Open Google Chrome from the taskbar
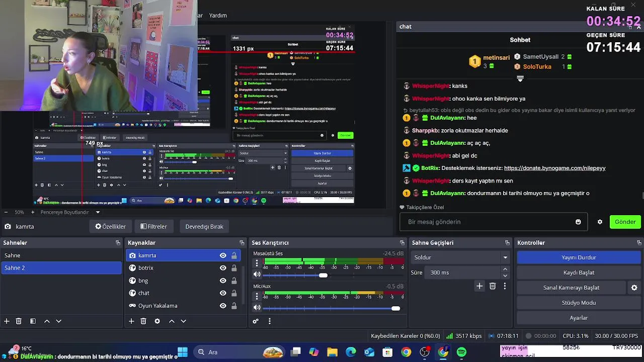Image resolution: width=644 pixels, height=362 pixels. click(x=406, y=352)
